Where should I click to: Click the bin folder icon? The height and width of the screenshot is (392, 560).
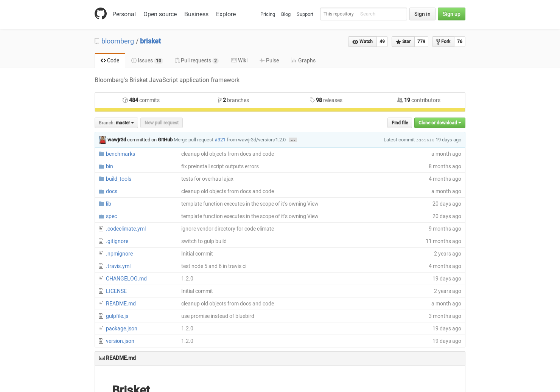click(x=101, y=166)
